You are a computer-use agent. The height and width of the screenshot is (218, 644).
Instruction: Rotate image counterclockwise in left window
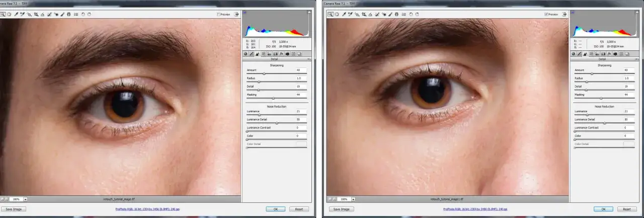point(83,14)
